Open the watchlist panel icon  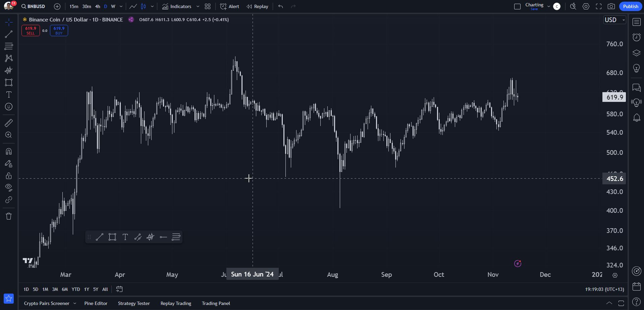(x=637, y=22)
